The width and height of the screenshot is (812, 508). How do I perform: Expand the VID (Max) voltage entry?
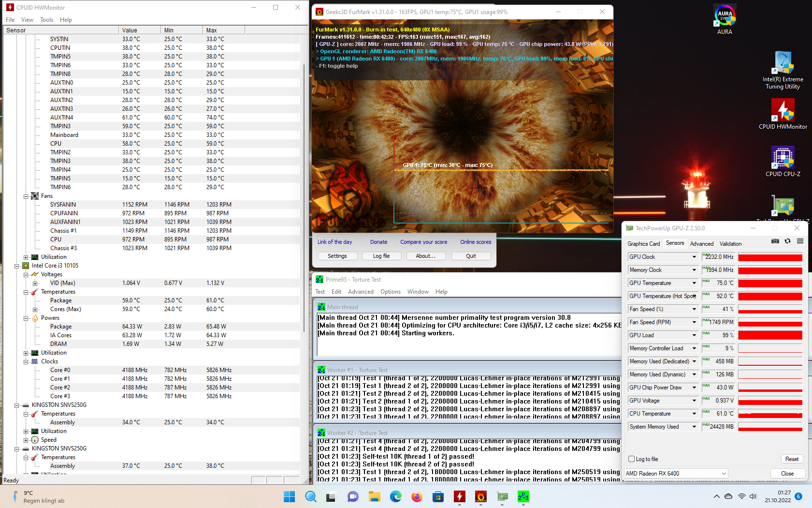click(35, 284)
